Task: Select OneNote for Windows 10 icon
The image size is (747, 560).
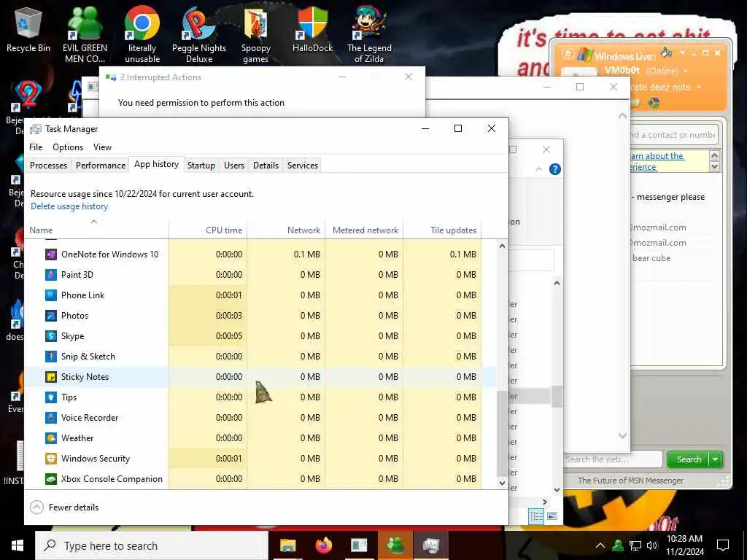Action: (x=51, y=254)
